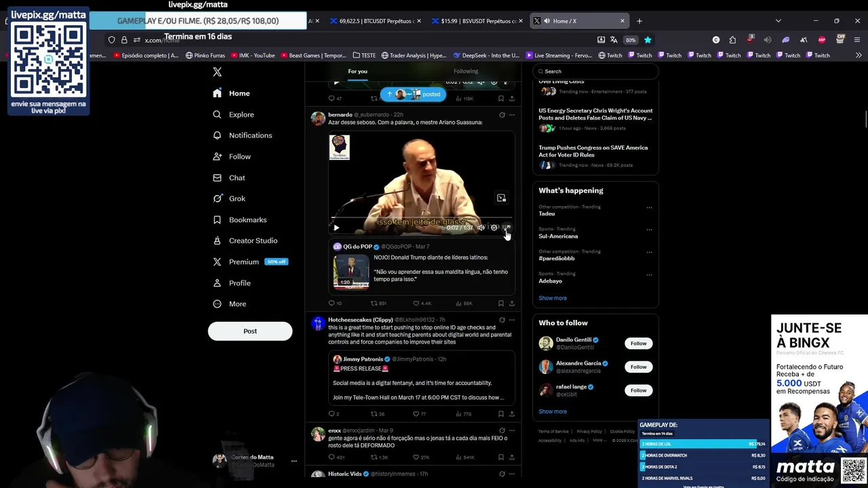
Task: Show more under What's happening
Action: tap(553, 298)
